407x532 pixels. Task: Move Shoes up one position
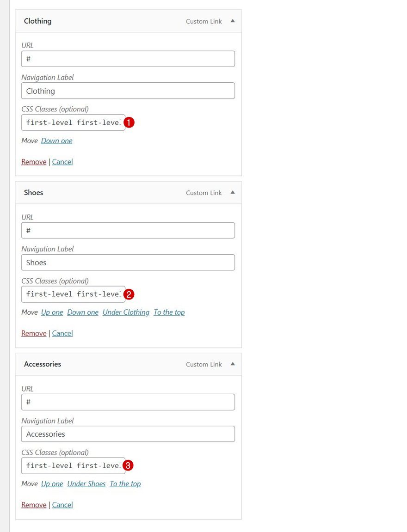tap(52, 312)
